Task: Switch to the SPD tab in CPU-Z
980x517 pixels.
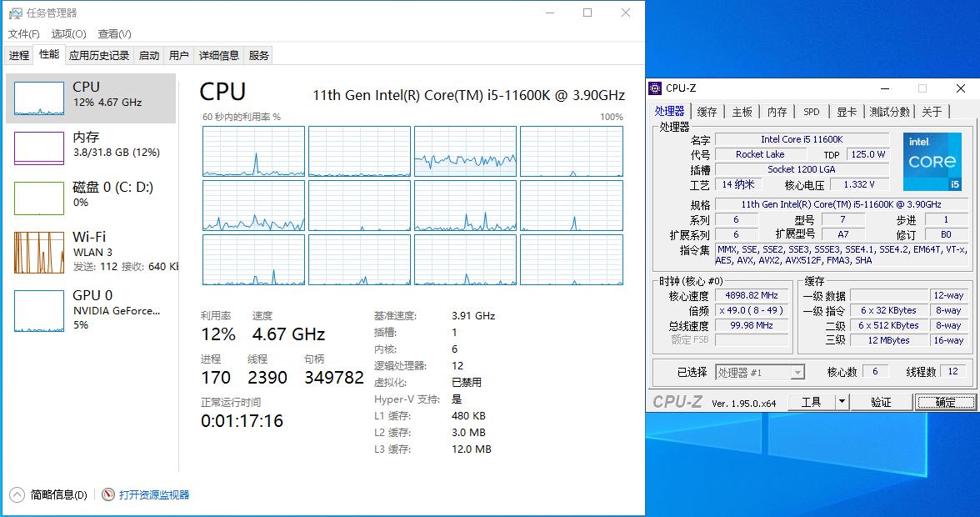Action: click(x=812, y=112)
